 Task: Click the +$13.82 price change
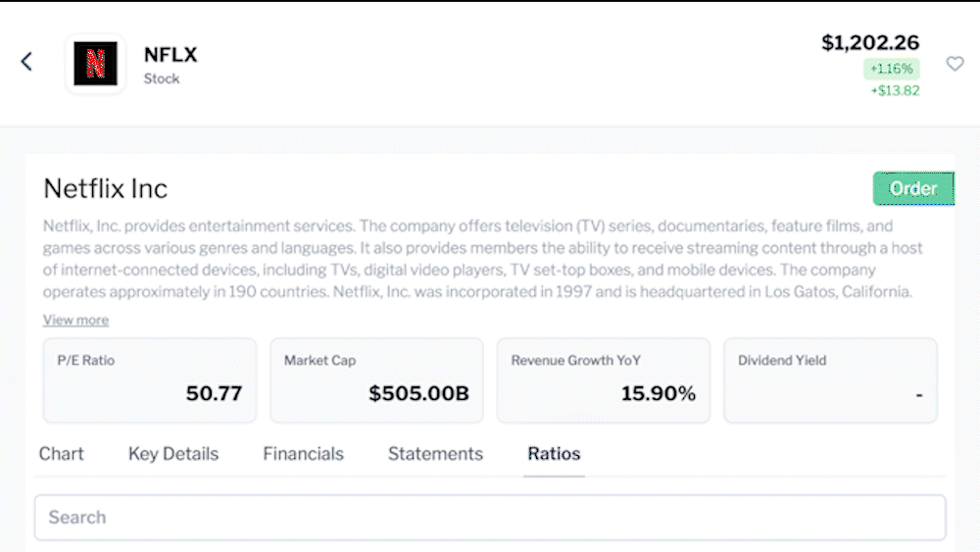coord(895,90)
